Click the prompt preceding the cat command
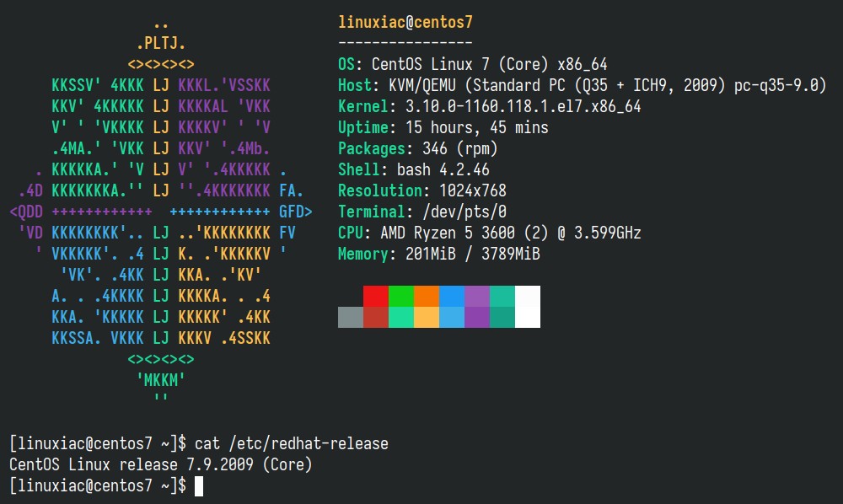This screenshot has height=504, width=843. tap(98, 443)
